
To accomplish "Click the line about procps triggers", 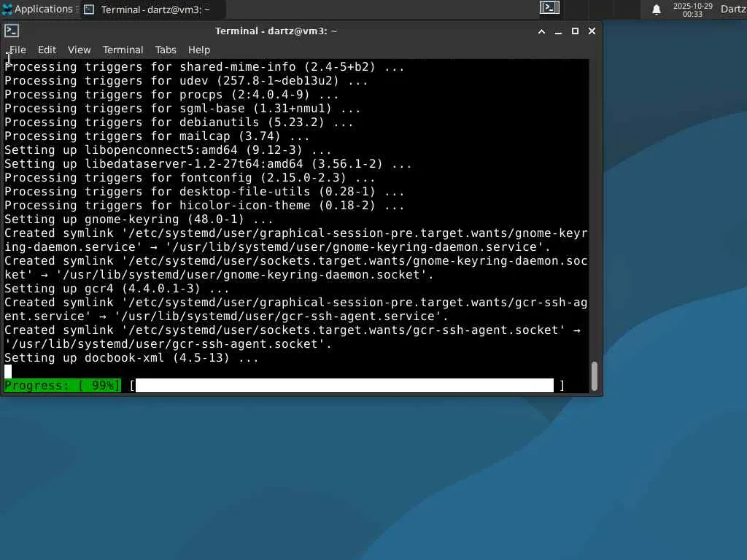I will pyautogui.click(x=171, y=95).
